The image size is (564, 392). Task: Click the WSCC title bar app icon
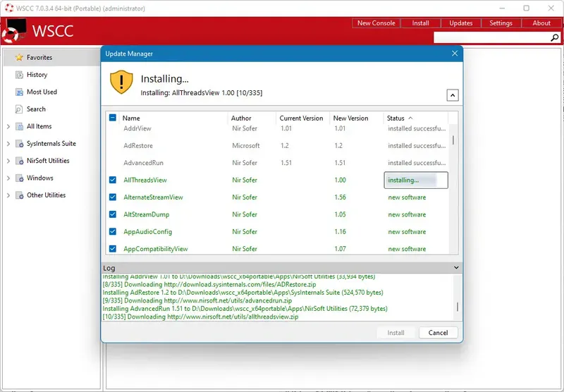coord(9,8)
